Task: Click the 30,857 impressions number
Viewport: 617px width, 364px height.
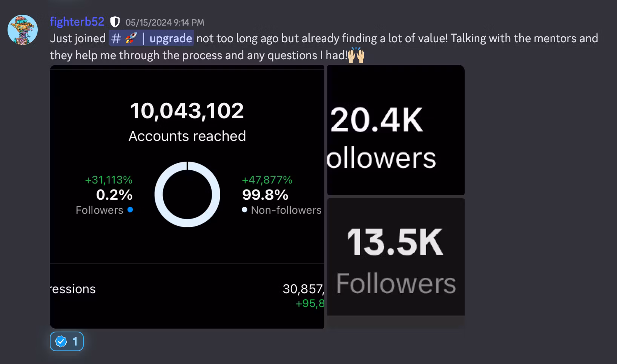Action: [x=303, y=289]
